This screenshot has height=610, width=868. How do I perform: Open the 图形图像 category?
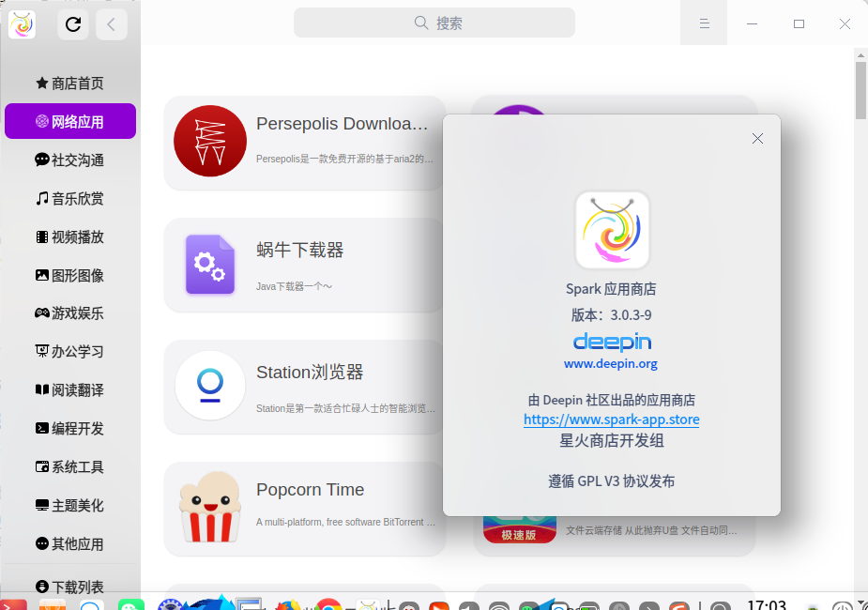point(70,275)
